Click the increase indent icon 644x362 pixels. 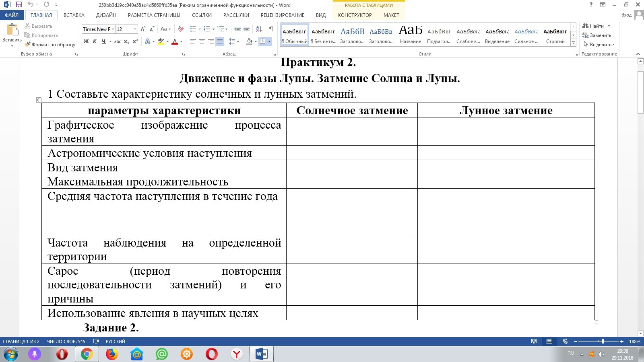pos(246,29)
